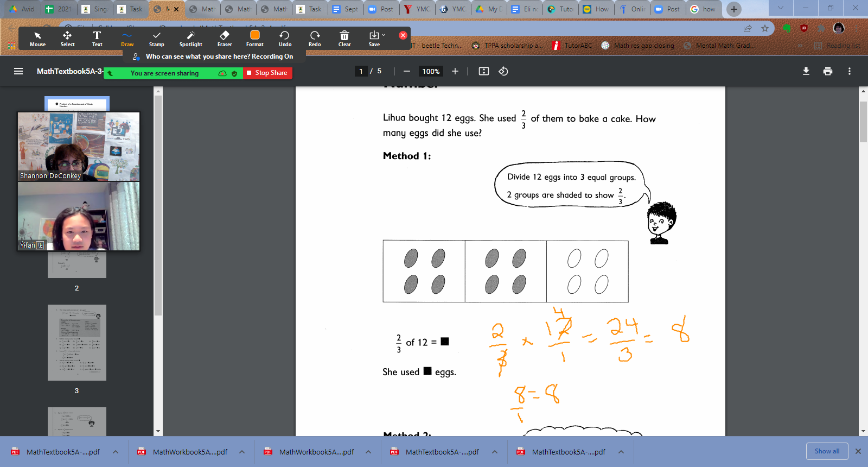This screenshot has width=868, height=467.
Task: Expand options for first MathTextbook5A download
Action: pos(116,452)
